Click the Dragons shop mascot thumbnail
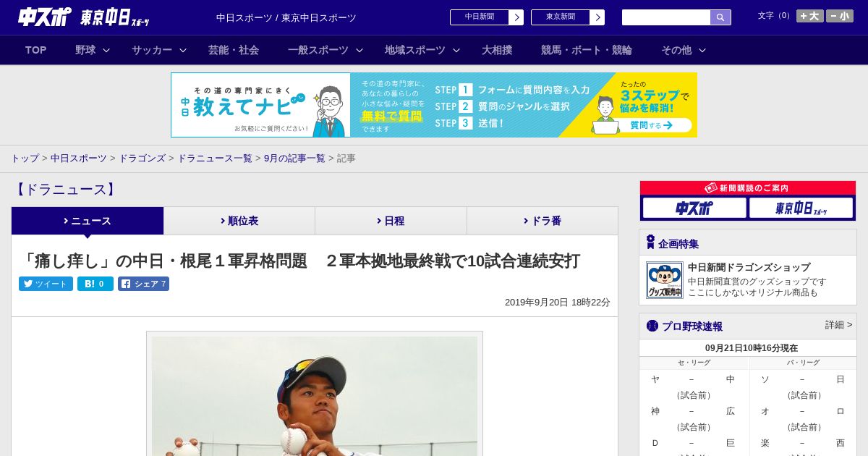 (x=665, y=280)
